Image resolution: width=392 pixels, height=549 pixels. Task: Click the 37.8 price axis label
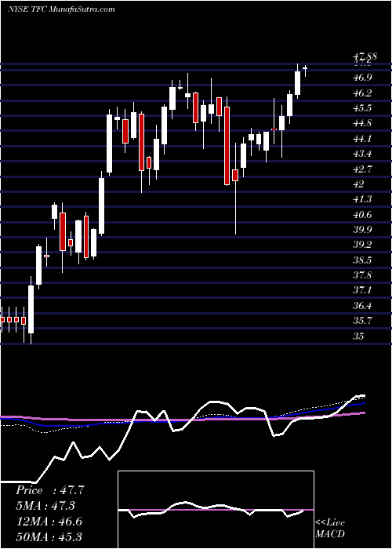coord(363,275)
